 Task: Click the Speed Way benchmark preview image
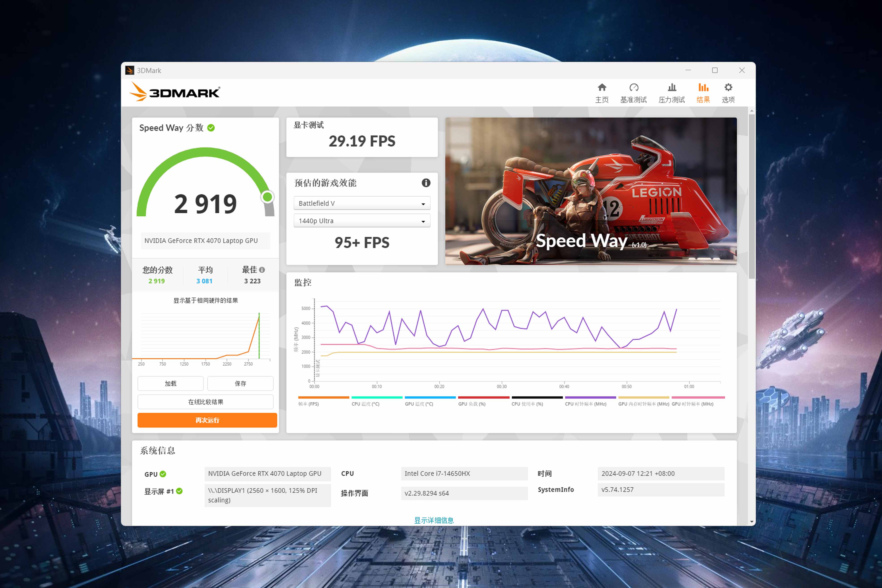[591, 191]
